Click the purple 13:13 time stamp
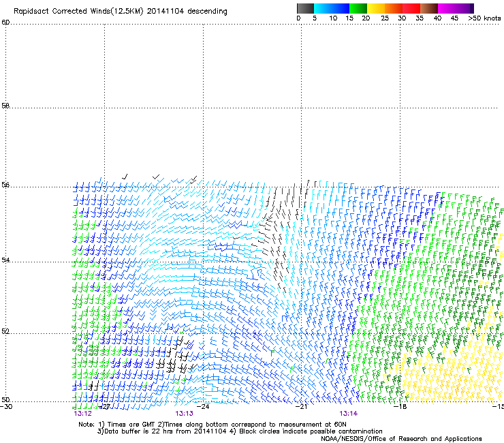This screenshot has height=443, width=504. pyautogui.click(x=184, y=414)
